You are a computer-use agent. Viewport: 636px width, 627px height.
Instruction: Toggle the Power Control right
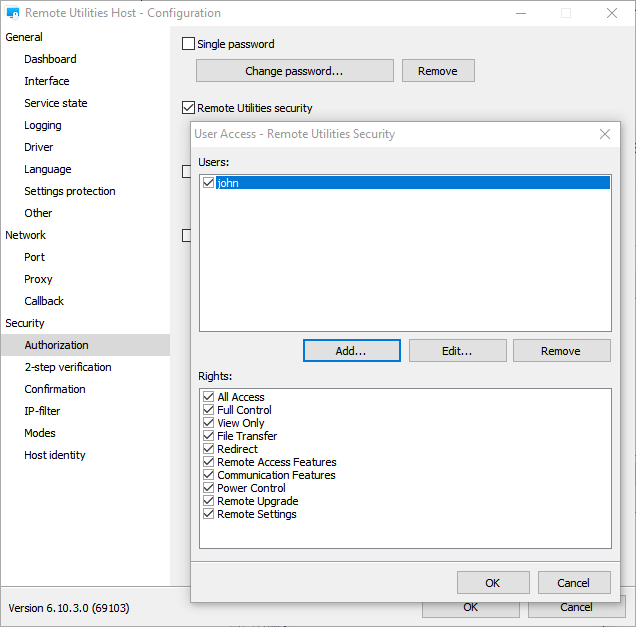pyautogui.click(x=208, y=487)
